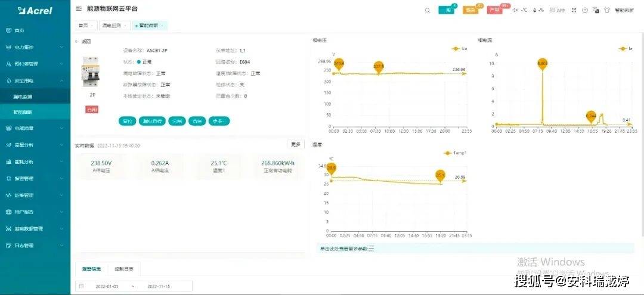Click the circuit breaker 2P device image

click(91, 72)
